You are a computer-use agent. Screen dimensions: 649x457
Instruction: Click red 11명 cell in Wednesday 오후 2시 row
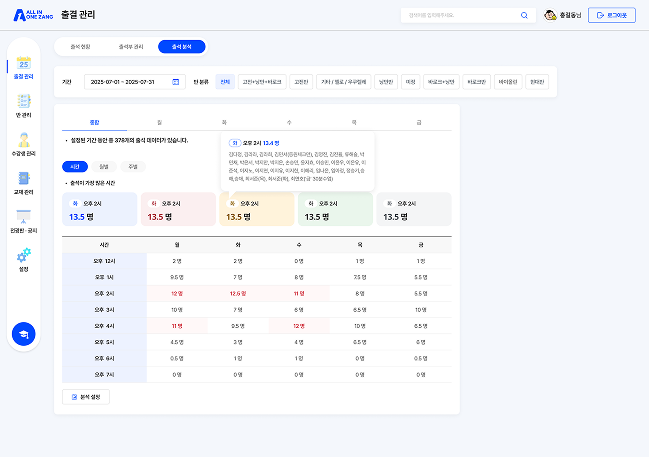click(299, 293)
